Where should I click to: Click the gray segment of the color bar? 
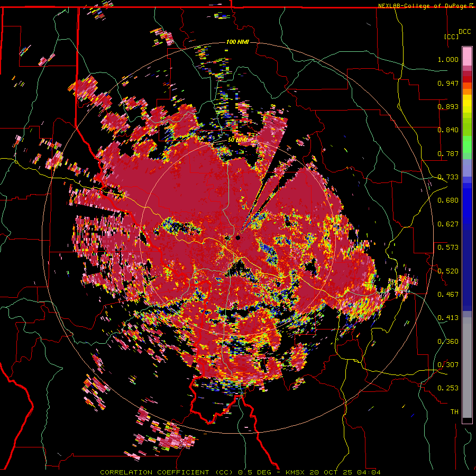(467, 368)
